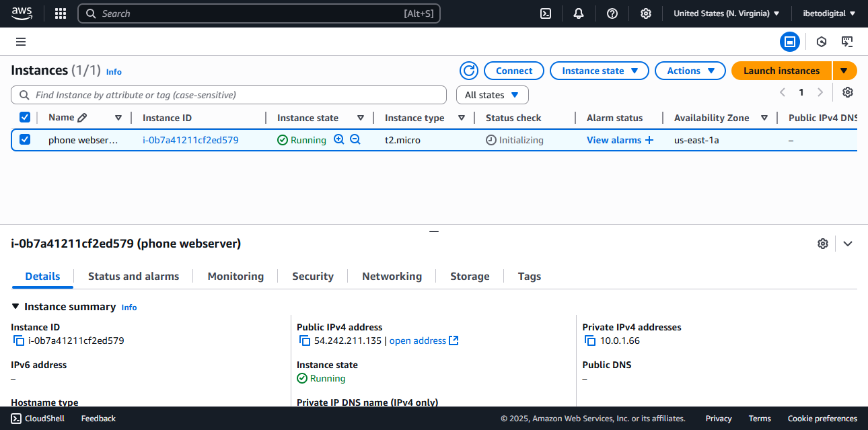The image size is (868, 430).
Task: Toggle the select-all instances checkbox
Action: click(x=25, y=117)
